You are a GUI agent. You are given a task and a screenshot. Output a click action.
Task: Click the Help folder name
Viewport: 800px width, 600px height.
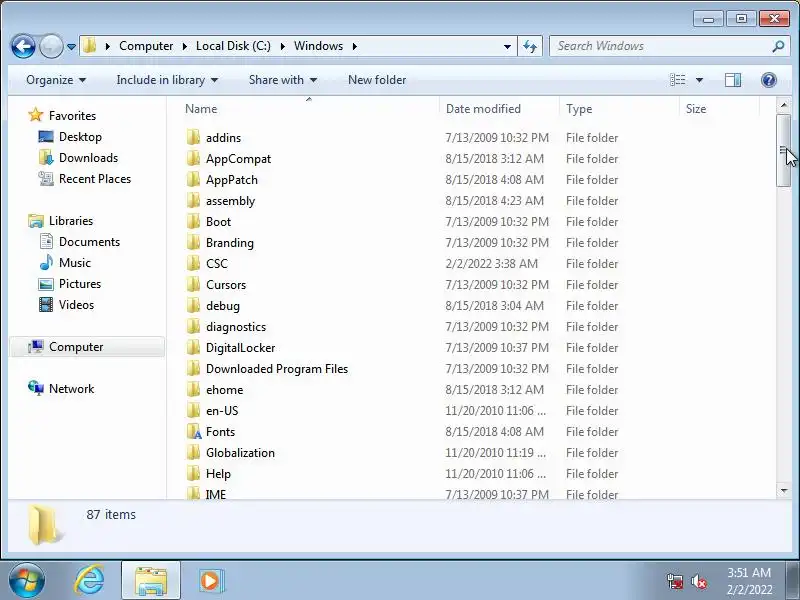218,474
